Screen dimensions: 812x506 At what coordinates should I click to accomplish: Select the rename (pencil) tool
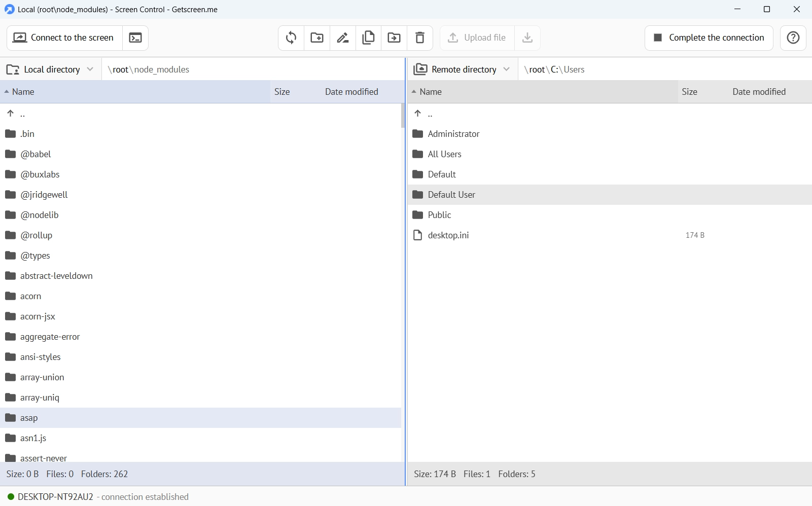pyautogui.click(x=343, y=38)
